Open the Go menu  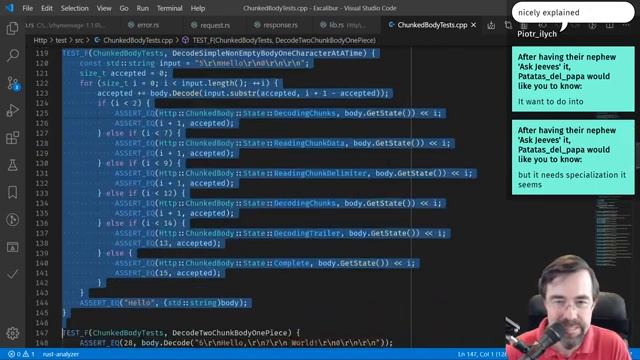click(124, 8)
